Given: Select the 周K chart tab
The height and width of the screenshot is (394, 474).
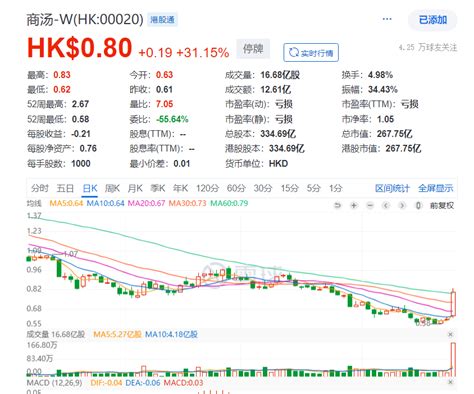Looking at the screenshot, I should pos(112,189).
